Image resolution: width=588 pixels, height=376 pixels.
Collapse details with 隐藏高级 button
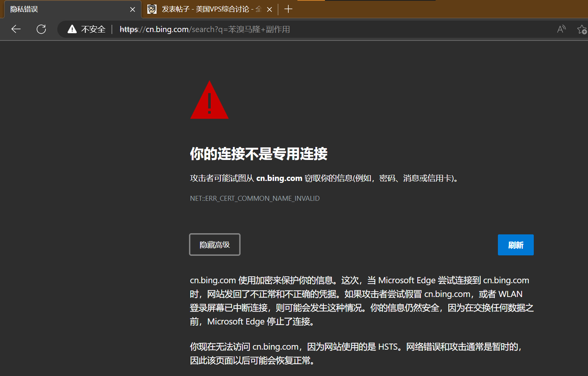coord(215,245)
